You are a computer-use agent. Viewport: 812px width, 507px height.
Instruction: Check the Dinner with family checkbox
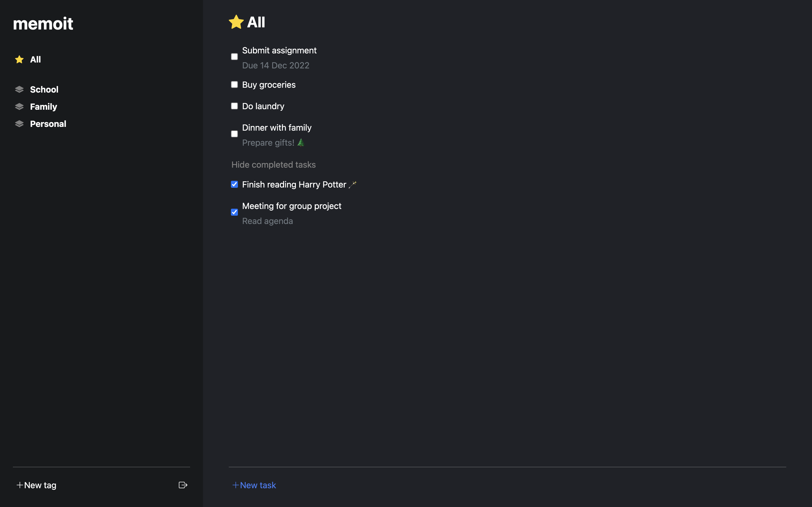[x=234, y=134]
